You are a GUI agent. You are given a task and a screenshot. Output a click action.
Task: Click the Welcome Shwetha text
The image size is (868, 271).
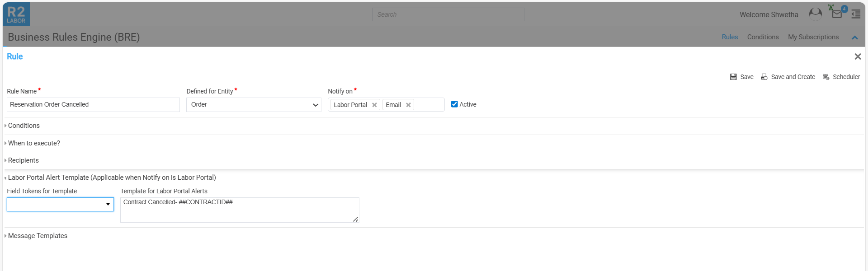click(769, 14)
